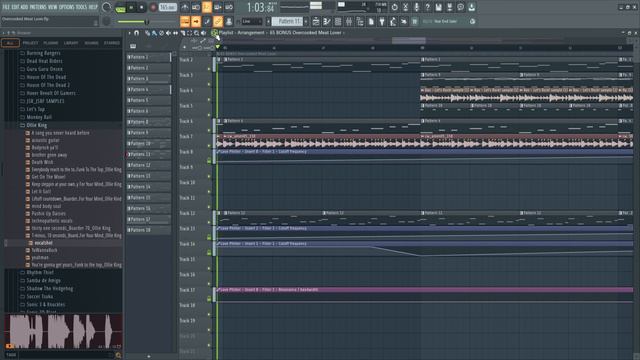This screenshot has height=360, width=640.
Task: Toggle loop recording icon
Action: click(x=229, y=7)
